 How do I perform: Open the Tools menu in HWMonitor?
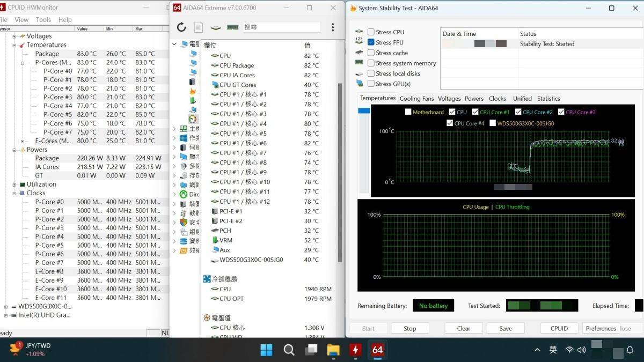tap(43, 20)
